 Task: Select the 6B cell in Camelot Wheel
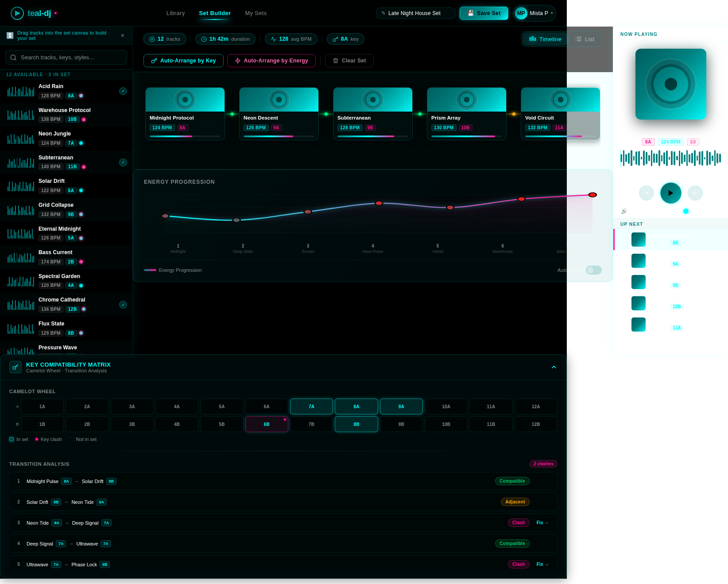click(267, 424)
